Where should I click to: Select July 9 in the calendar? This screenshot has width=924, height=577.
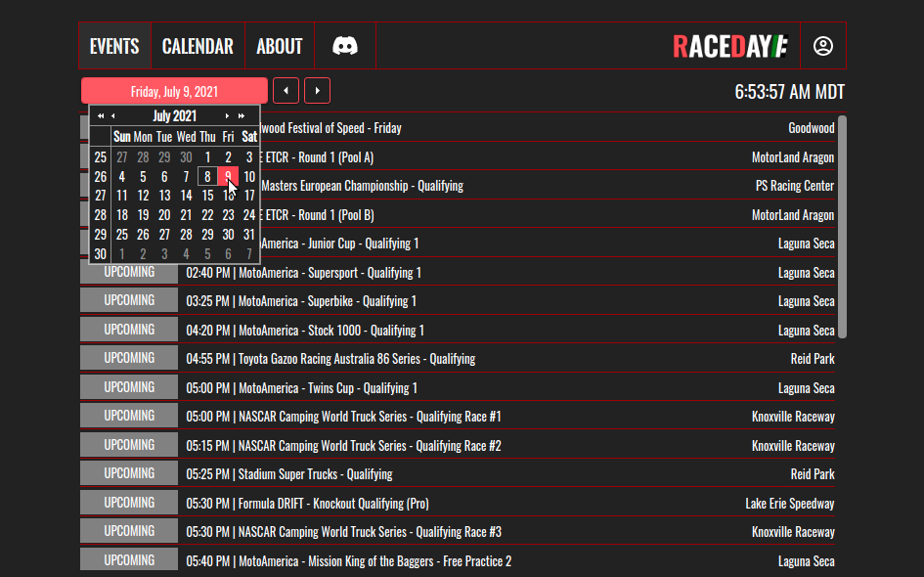228,176
